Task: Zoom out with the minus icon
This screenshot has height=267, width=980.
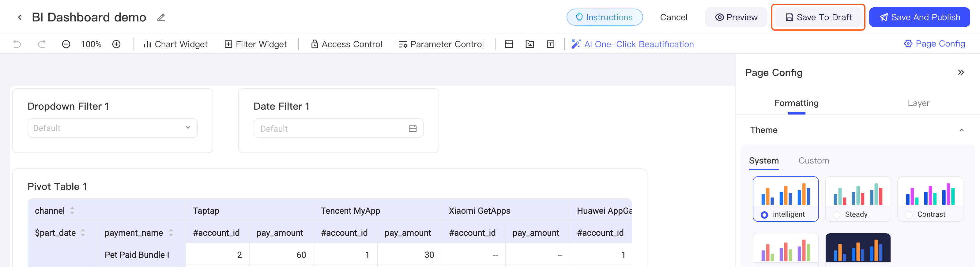Action: pos(66,44)
